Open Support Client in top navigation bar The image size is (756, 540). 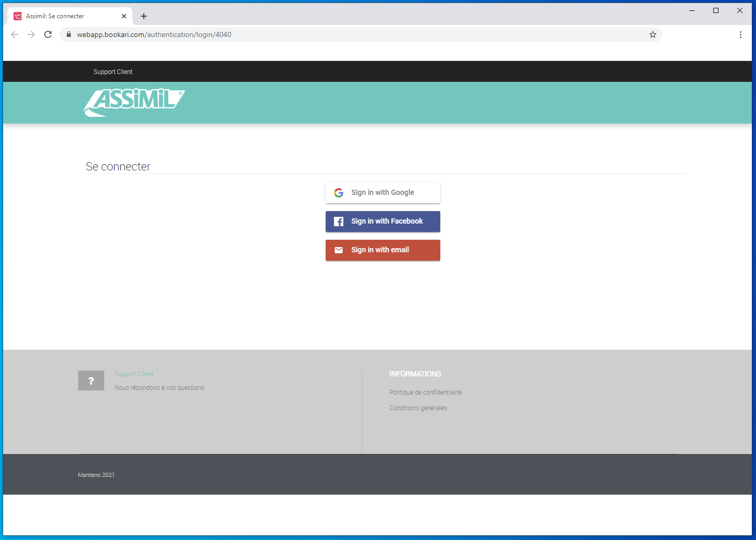click(113, 72)
